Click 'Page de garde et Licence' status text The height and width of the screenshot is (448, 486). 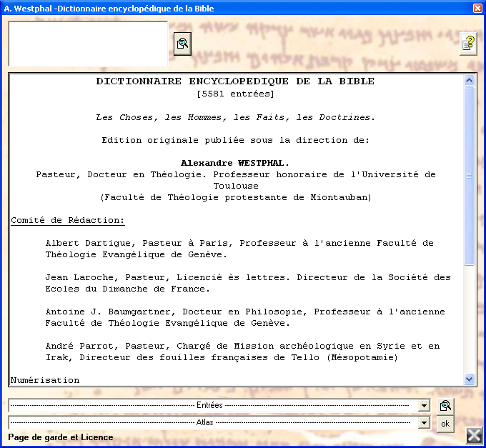(x=61, y=437)
